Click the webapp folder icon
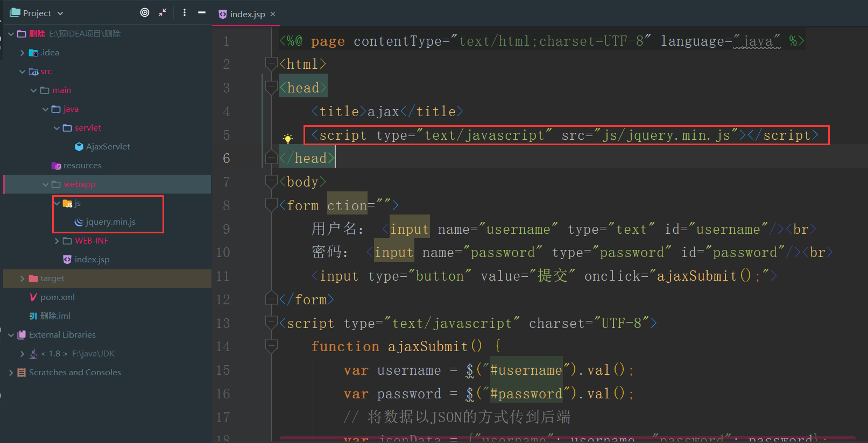Viewport: 868px width, 443px height. [x=56, y=184]
